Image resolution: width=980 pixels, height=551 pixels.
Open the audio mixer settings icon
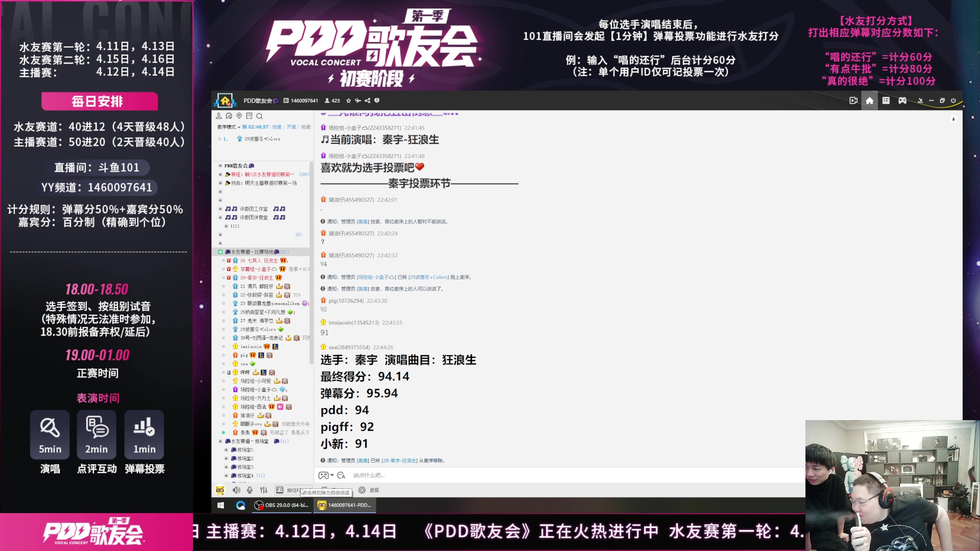264,490
